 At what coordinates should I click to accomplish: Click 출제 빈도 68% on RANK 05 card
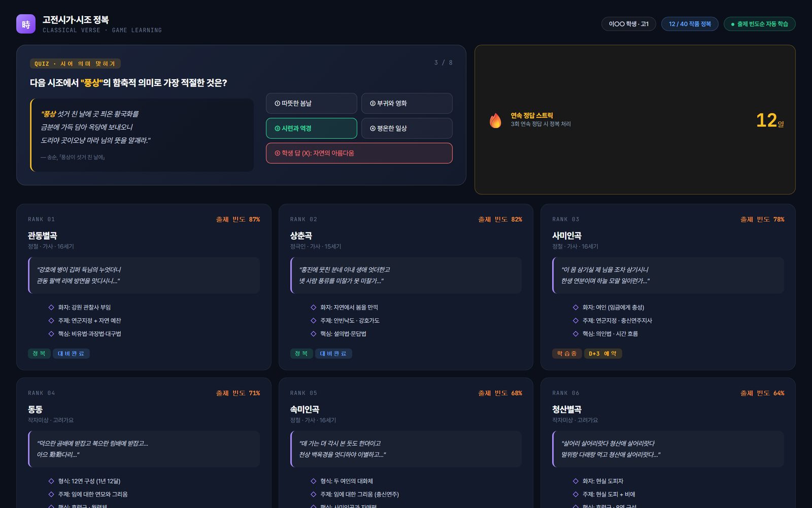(500, 393)
